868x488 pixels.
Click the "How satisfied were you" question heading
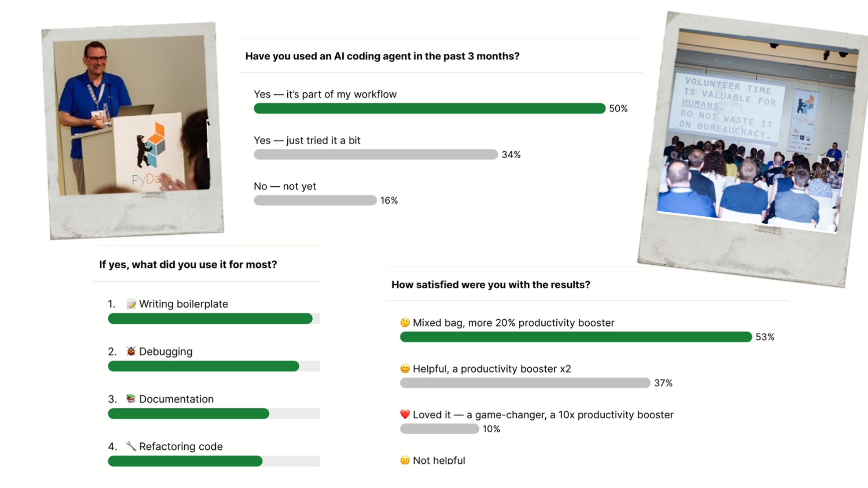coord(490,285)
